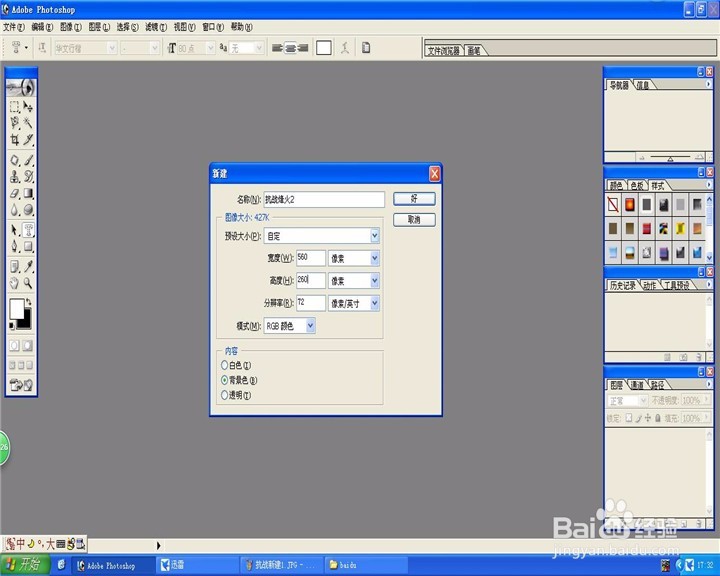Screen dimensions: 720x576
Task: Click the text color swatch in options bar
Action: (x=324, y=48)
